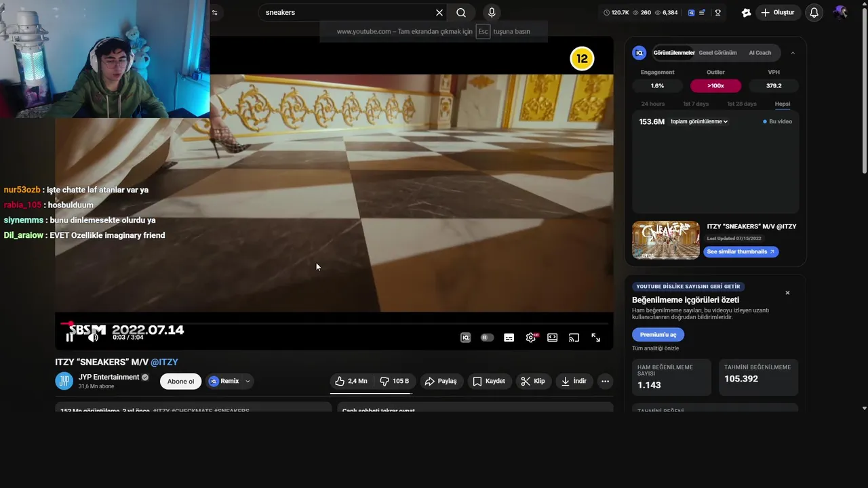Image resolution: width=868 pixels, height=488 pixels.
Task: Click the 379.2 VPH value
Action: point(774,86)
